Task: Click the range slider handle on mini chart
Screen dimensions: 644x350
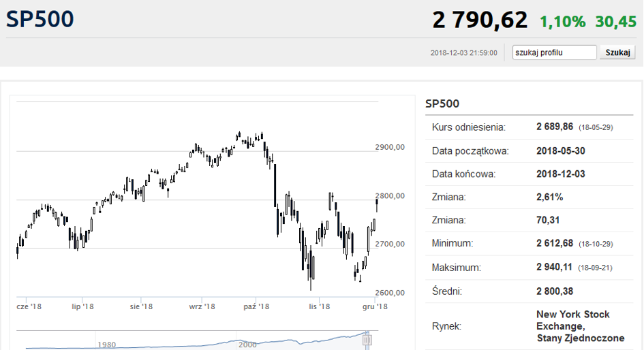Action: pos(367,340)
